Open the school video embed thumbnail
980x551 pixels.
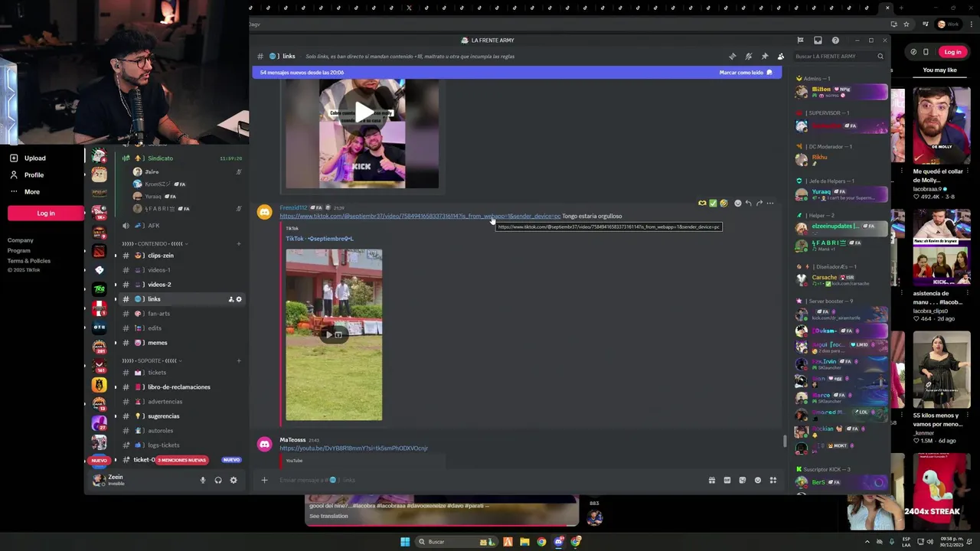coord(334,334)
